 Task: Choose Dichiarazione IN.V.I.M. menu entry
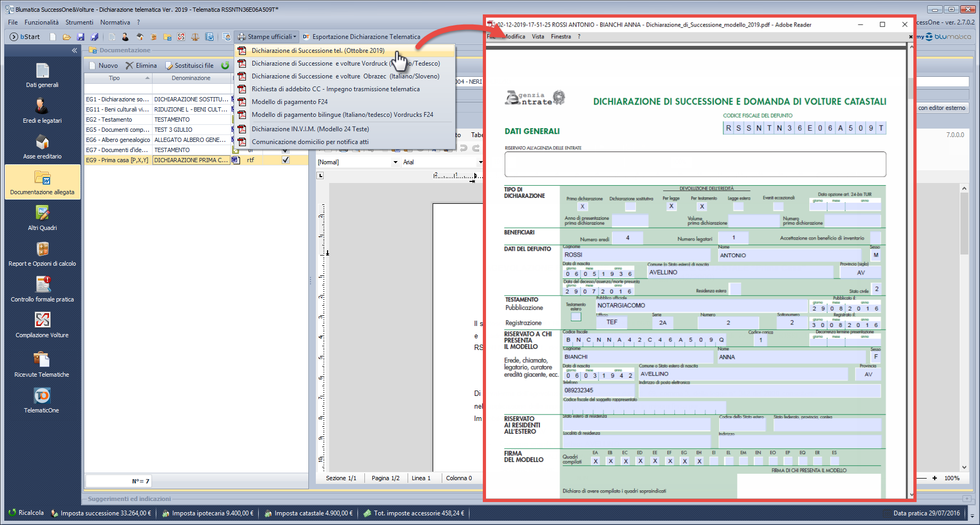310,129
